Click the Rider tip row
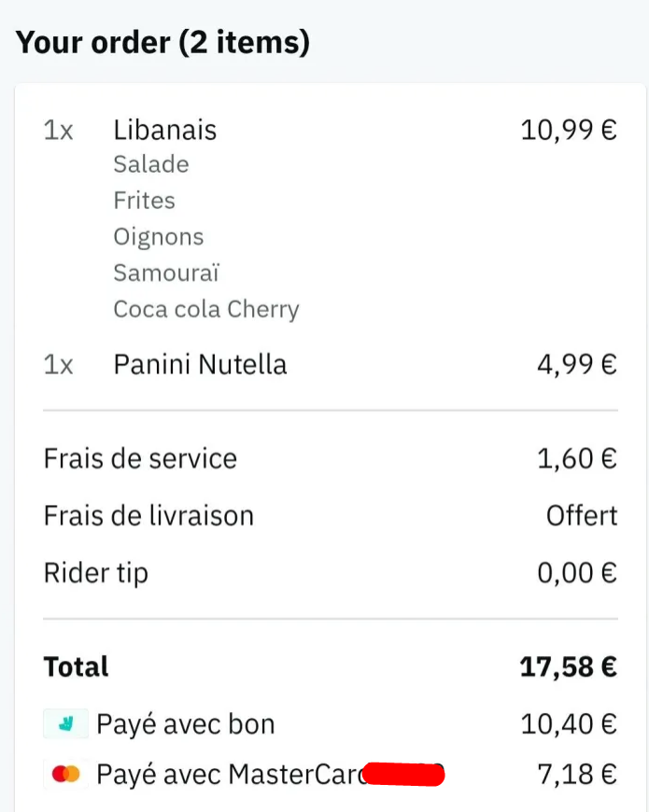Screen dimensions: 649x812 pyautogui.click(x=331, y=573)
